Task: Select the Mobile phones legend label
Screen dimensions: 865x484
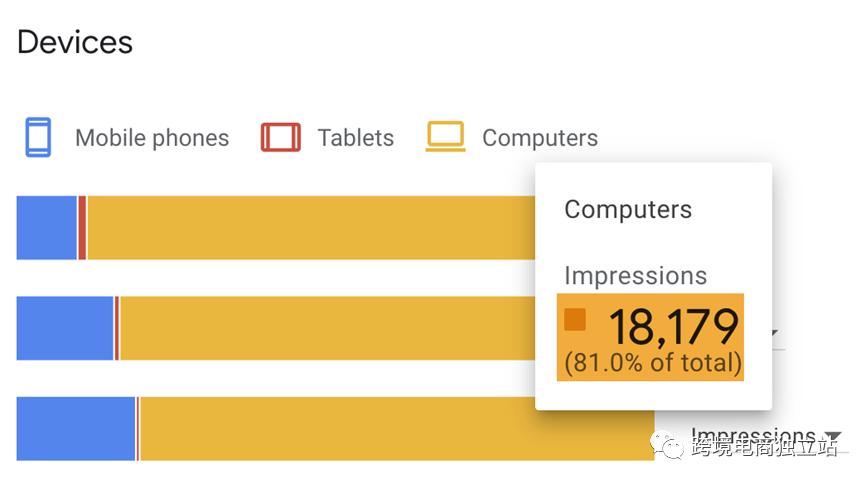Action: point(152,138)
